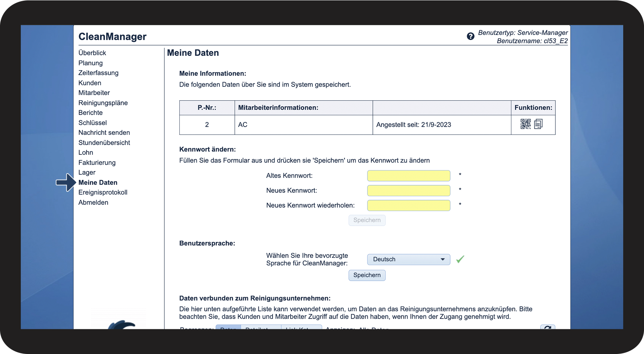644x354 pixels.
Task: Log out via Abmelden
Action: point(93,202)
